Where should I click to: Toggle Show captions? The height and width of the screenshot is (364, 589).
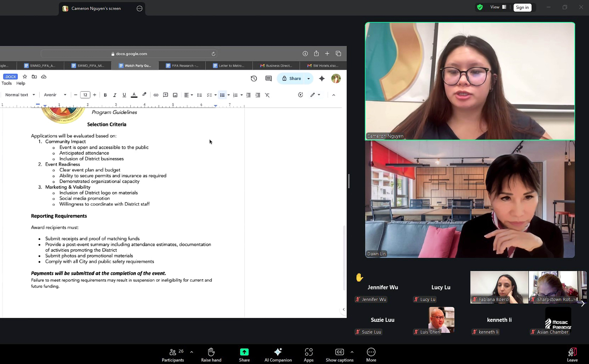pyautogui.click(x=339, y=352)
